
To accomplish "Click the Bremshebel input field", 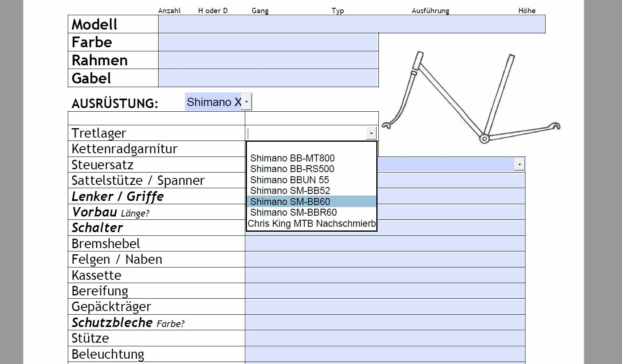I will point(385,244).
